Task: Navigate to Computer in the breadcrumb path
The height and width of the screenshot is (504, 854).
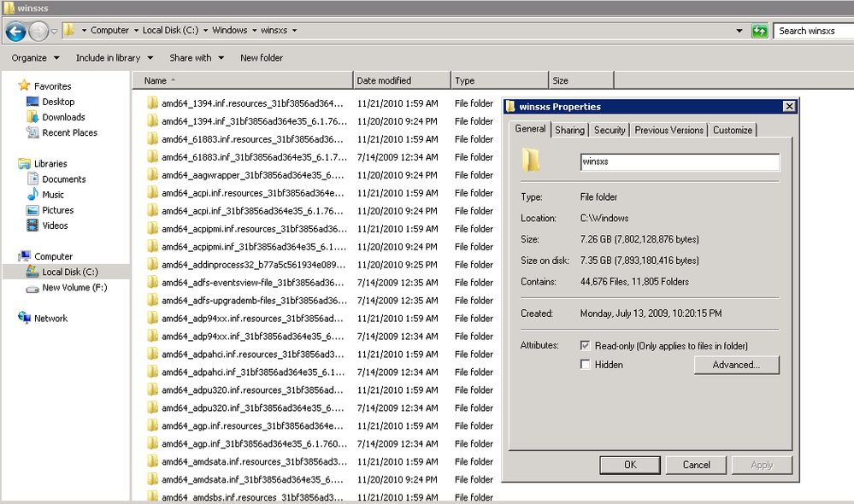Action: pos(109,31)
